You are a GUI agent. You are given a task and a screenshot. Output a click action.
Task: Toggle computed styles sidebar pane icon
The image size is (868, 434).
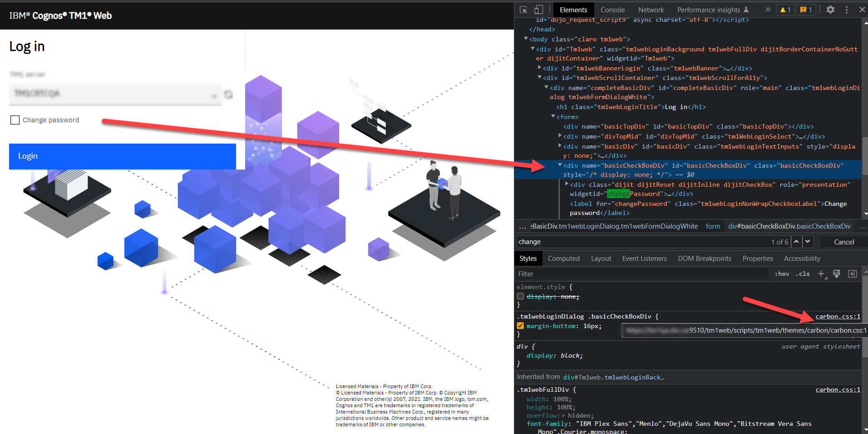tap(853, 274)
